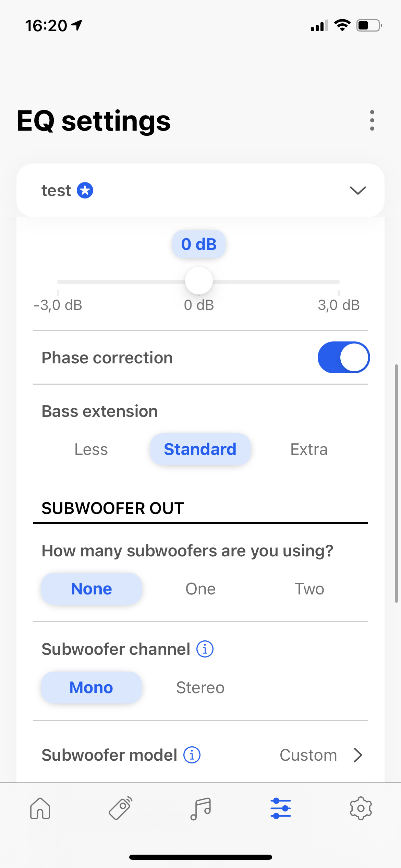The height and width of the screenshot is (868, 401).
Task: Select Stereo subwoofer channel
Action: pyautogui.click(x=200, y=688)
